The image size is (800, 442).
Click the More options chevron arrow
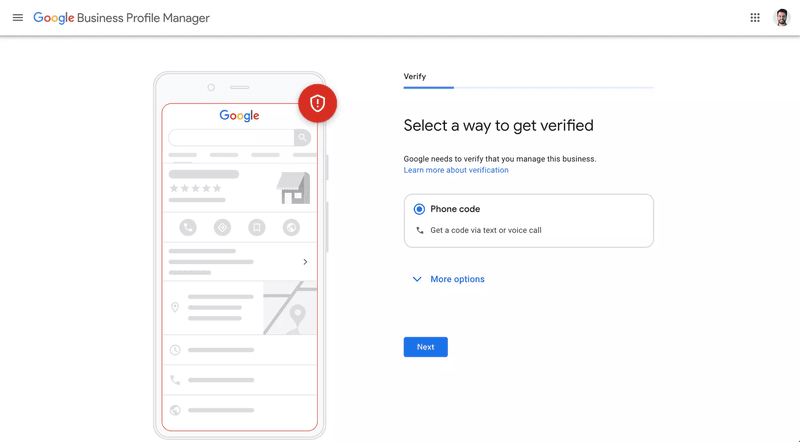tap(417, 279)
